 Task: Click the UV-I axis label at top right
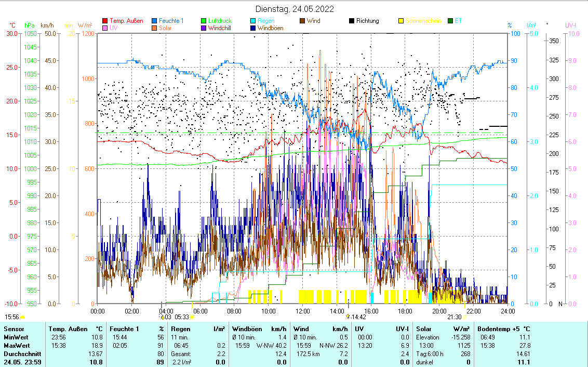coord(570,25)
